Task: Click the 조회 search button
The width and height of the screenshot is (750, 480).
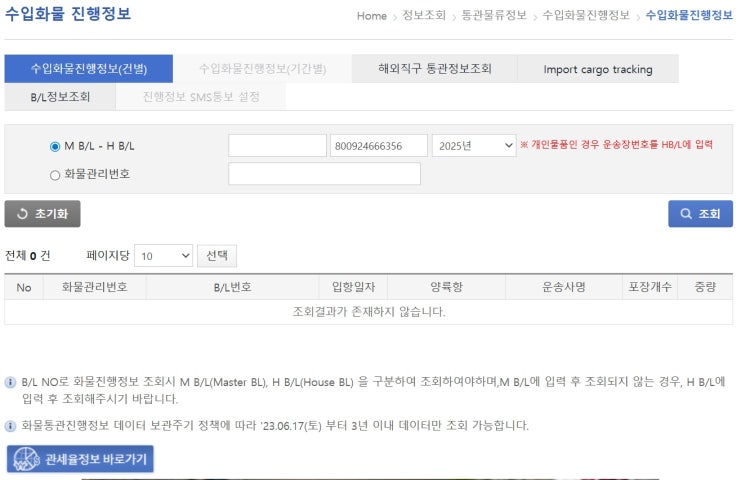Action: click(x=700, y=214)
